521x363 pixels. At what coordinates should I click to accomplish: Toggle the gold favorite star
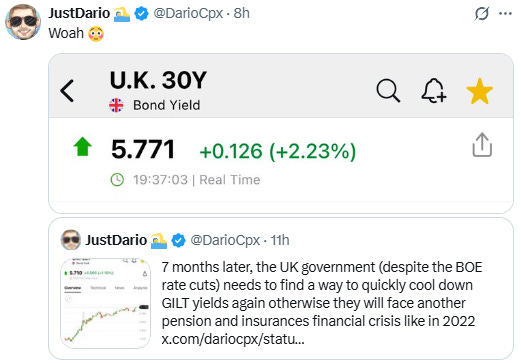click(x=479, y=91)
